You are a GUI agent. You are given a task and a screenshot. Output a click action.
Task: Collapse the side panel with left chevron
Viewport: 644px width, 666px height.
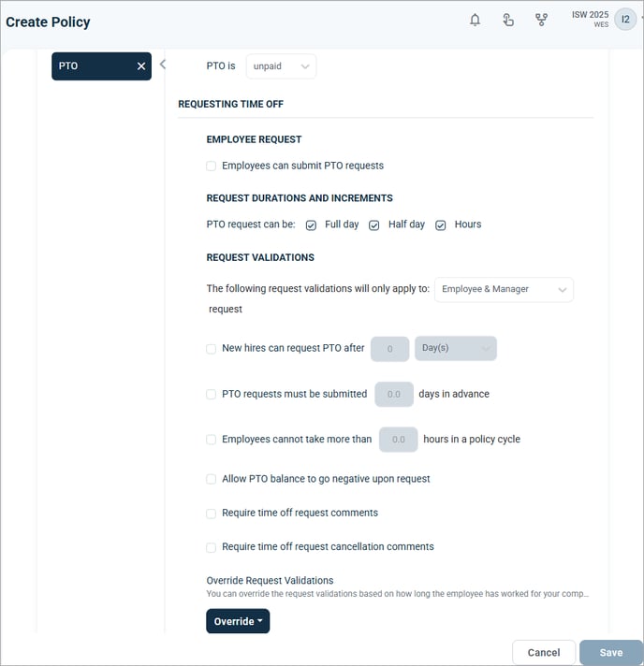162,65
